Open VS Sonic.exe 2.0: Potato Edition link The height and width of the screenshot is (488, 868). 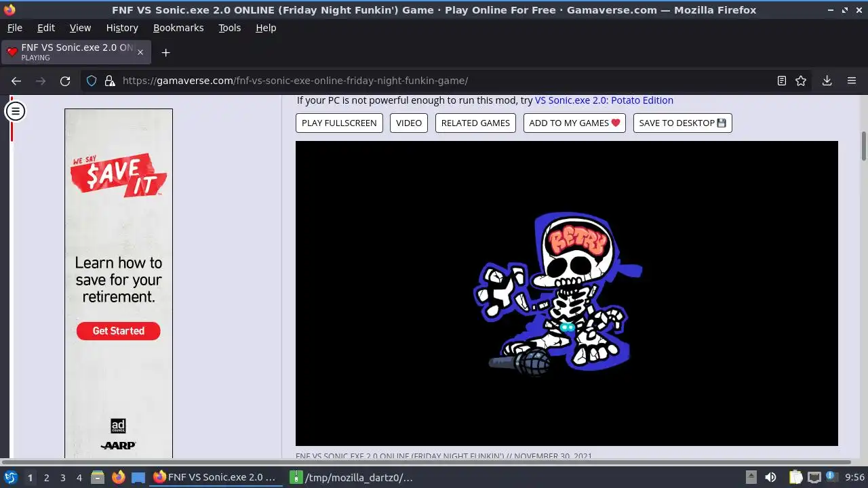click(x=604, y=100)
